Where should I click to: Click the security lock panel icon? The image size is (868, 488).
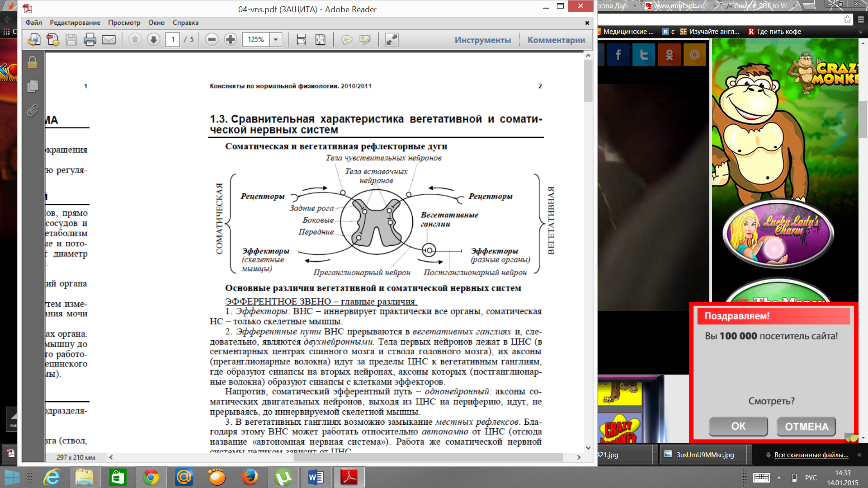pyautogui.click(x=33, y=62)
